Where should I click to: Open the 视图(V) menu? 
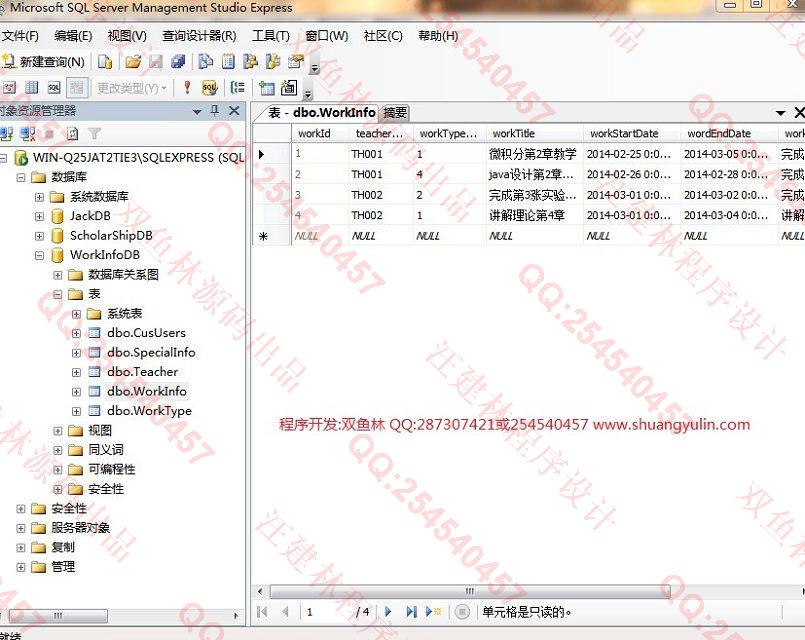(x=127, y=35)
